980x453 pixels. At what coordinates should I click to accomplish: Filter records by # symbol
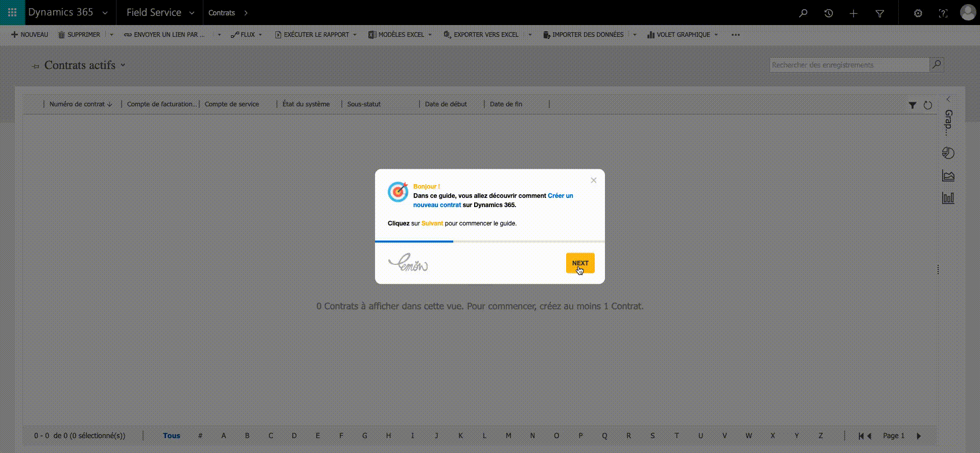click(x=200, y=436)
